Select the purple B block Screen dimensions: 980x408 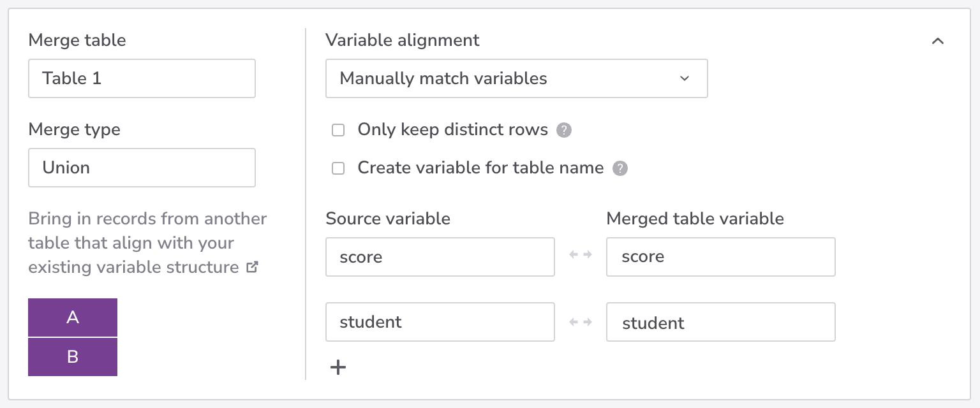(73, 356)
